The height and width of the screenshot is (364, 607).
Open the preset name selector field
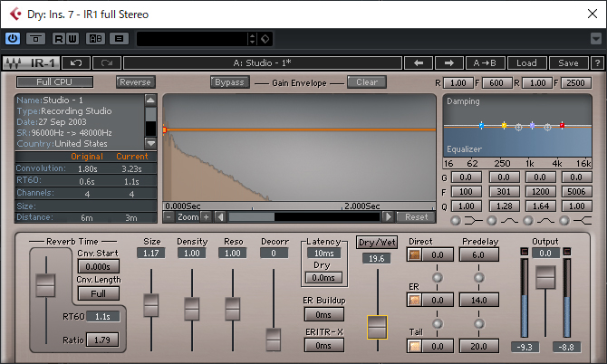tap(192, 39)
